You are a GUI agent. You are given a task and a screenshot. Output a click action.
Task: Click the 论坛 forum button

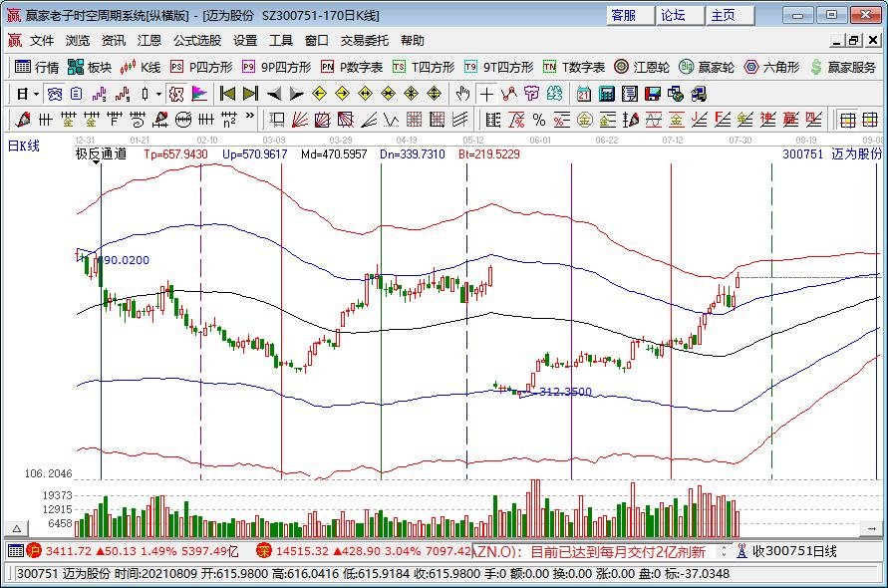pos(674,15)
